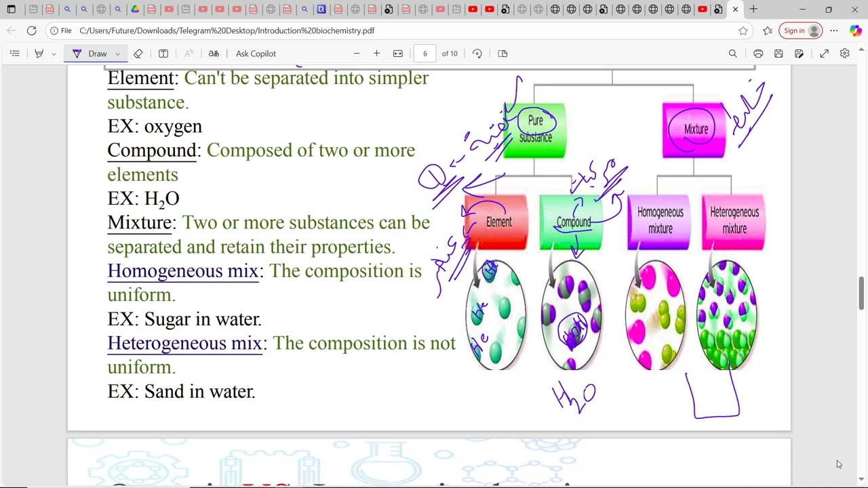Choose the Add text tool
The height and width of the screenshot is (488, 868).
[x=163, y=54]
